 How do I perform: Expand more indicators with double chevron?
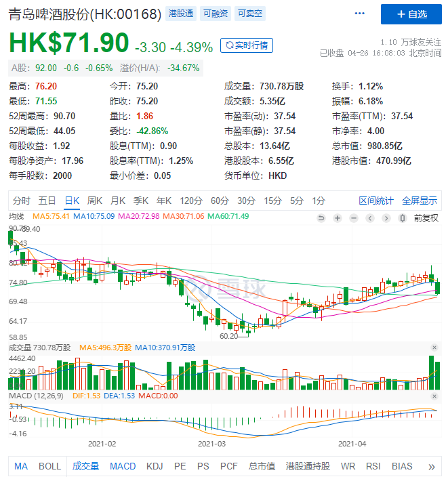(432, 467)
